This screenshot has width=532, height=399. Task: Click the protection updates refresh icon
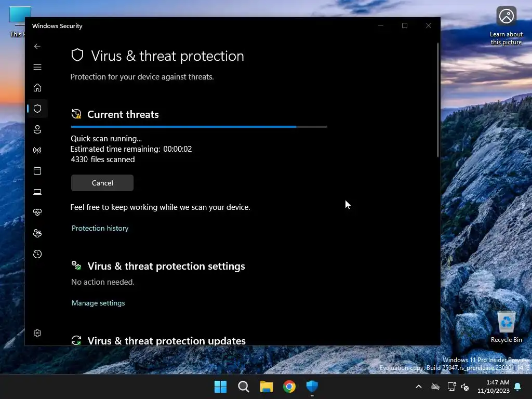click(x=76, y=340)
